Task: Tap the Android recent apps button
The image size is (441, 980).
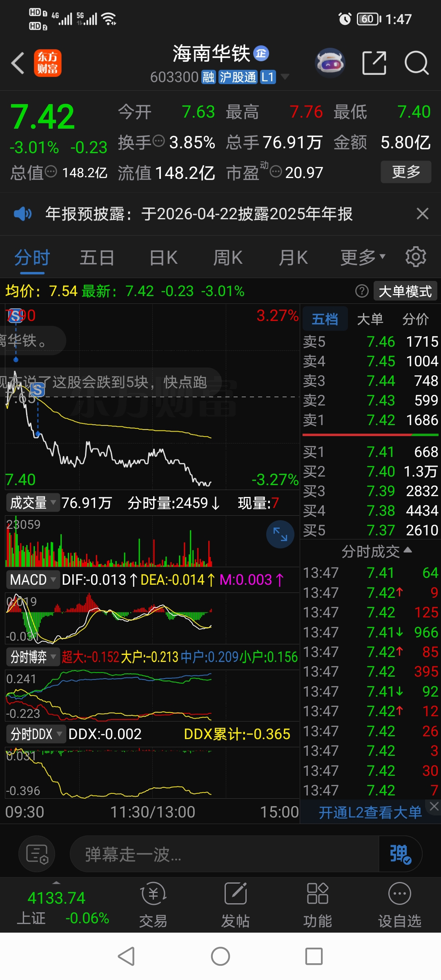Action: tap(314, 956)
